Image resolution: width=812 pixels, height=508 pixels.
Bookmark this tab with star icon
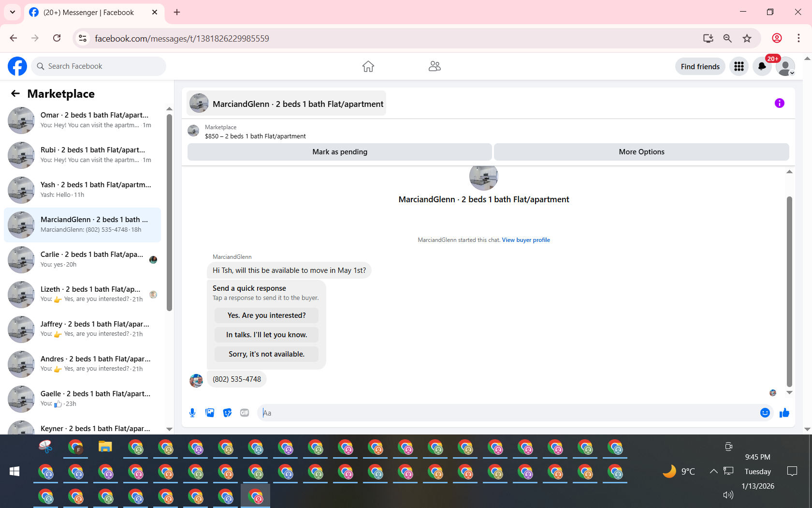tap(747, 38)
